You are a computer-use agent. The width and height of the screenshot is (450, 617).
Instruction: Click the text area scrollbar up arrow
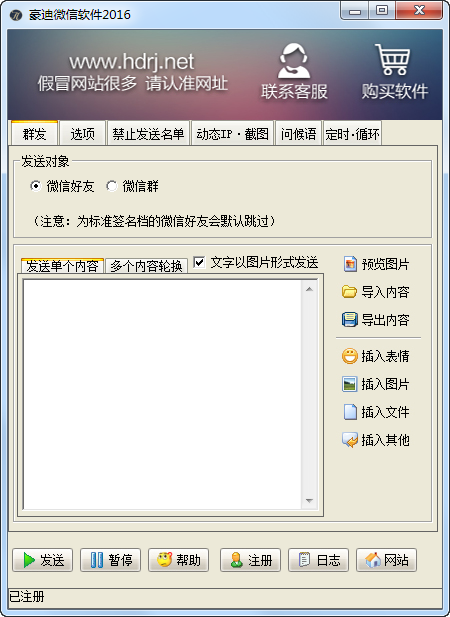[x=309, y=289]
